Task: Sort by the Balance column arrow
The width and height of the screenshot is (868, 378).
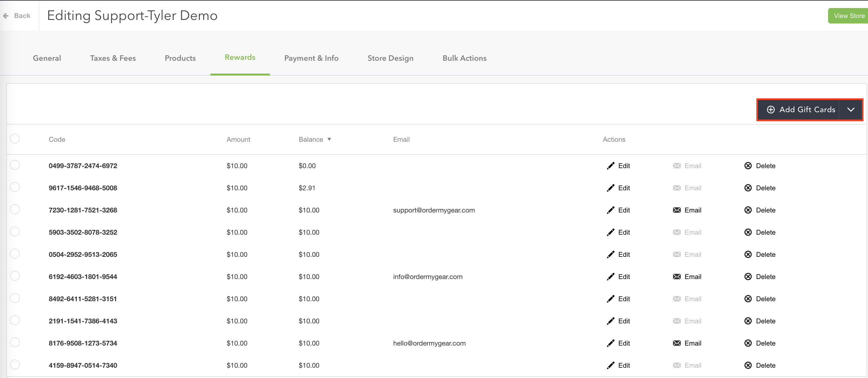Action: click(x=329, y=139)
